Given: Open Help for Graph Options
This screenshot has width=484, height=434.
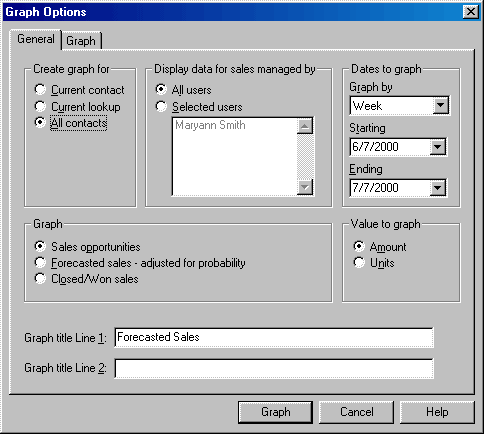Looking at the screenshot, I should tap(437, 412).
